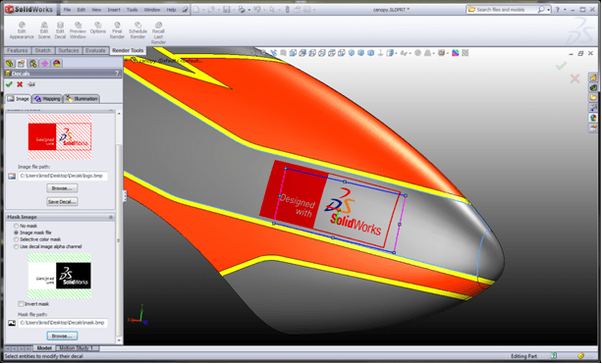This screenshot has height=364, width=602.
Task: Open search options dropdown arrow
Action: point(549,10)
